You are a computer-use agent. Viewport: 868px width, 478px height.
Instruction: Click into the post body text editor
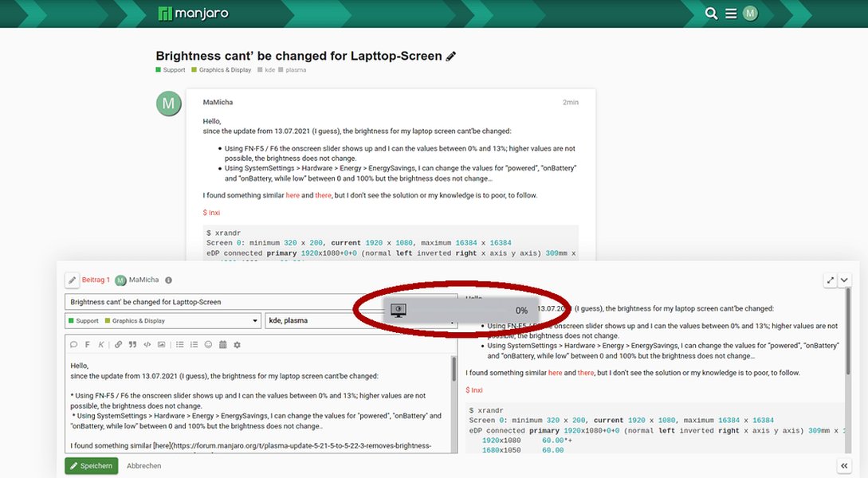coord(258,405)
